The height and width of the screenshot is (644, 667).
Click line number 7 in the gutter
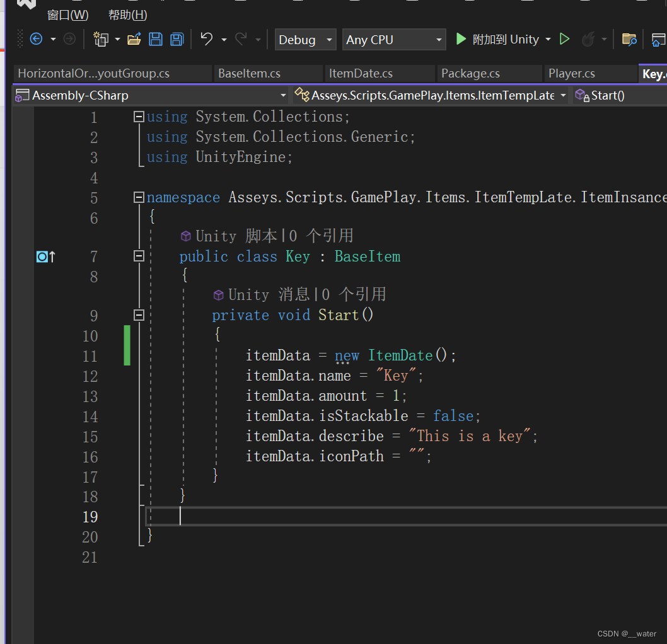pyautogui.click(x=94, y=256)
